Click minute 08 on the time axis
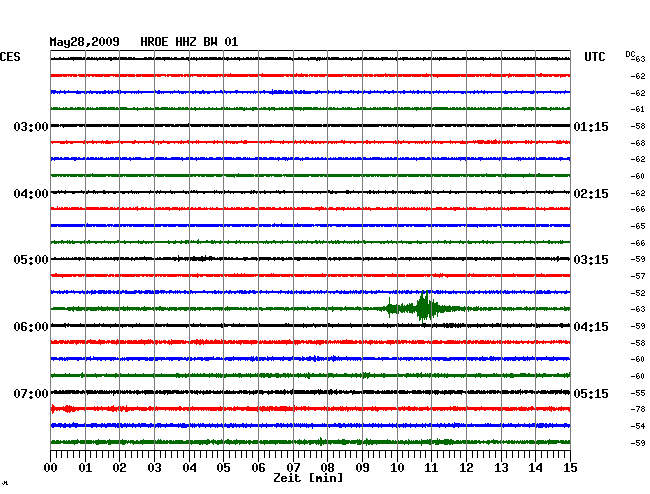This screenshot has height=494, width=650. click(327, 468)
